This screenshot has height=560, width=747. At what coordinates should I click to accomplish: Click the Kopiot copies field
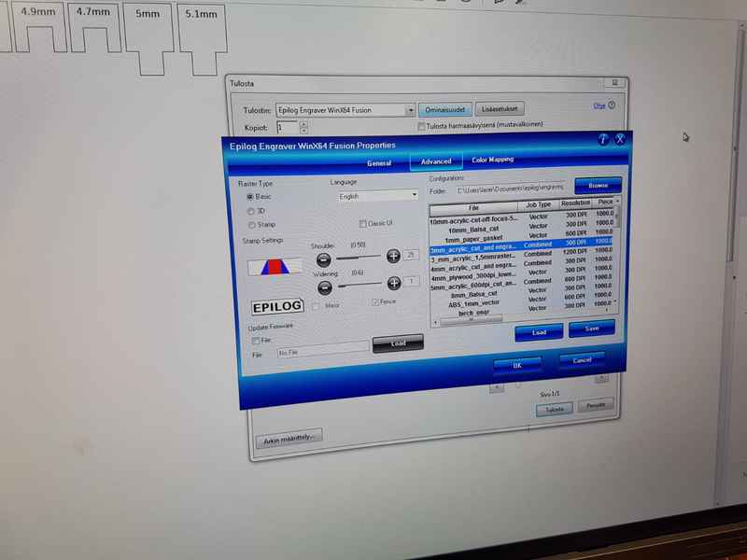288,127
